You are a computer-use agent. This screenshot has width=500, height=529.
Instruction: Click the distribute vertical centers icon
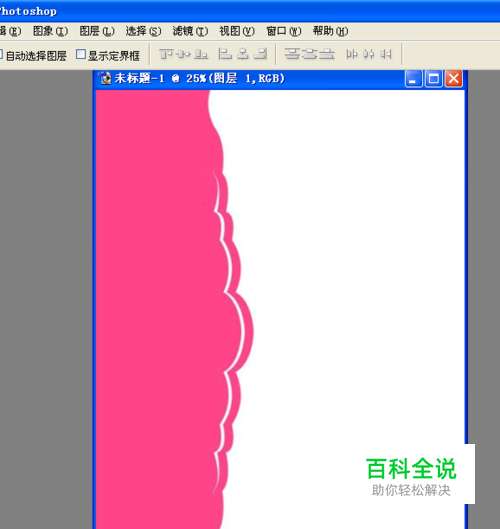309,54
